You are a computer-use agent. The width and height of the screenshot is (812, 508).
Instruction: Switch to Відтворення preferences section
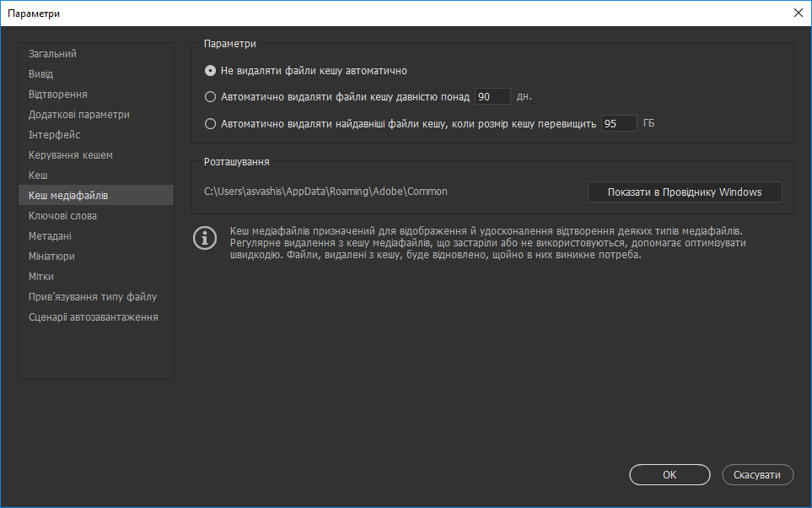96,95
